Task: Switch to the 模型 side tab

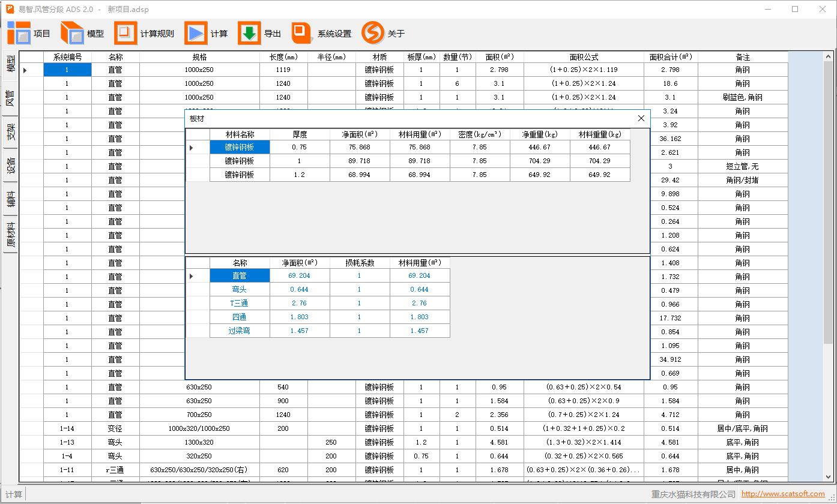Action: tap(10, 64)
